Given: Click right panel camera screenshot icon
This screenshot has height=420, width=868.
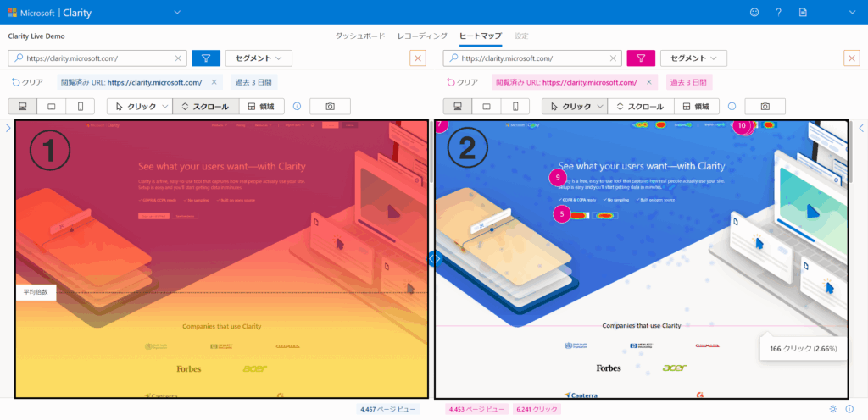Looking at the screenshot, I should (x=765, y=107).
